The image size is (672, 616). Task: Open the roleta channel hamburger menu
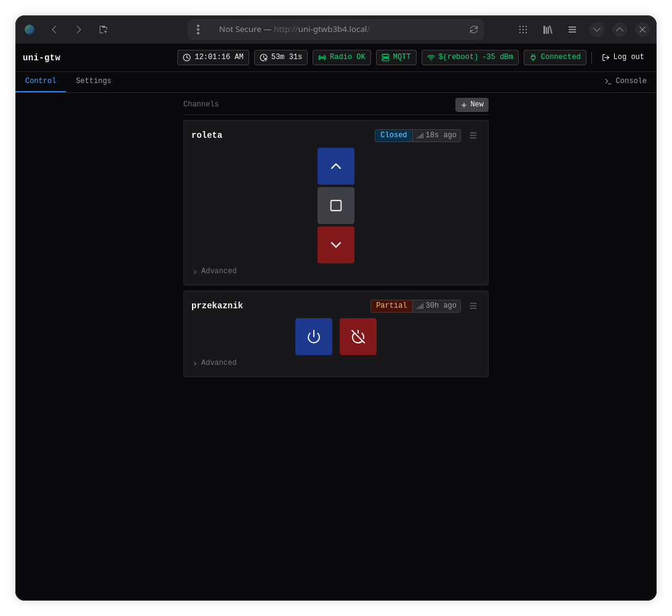point(473,135)
